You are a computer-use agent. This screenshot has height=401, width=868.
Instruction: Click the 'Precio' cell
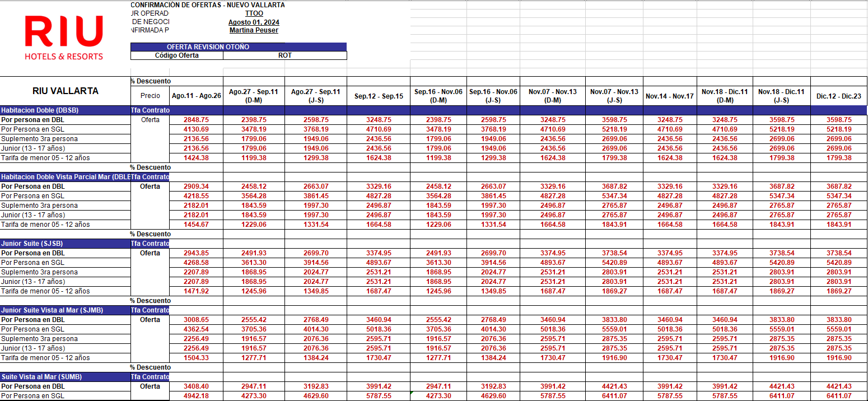pos(150,96)
